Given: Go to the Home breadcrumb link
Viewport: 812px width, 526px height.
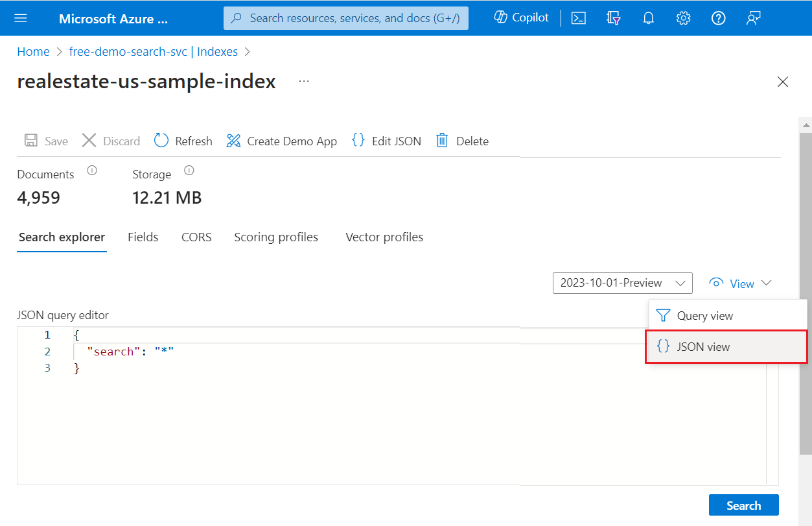Looking at the screenshot, I should point(33,52).
